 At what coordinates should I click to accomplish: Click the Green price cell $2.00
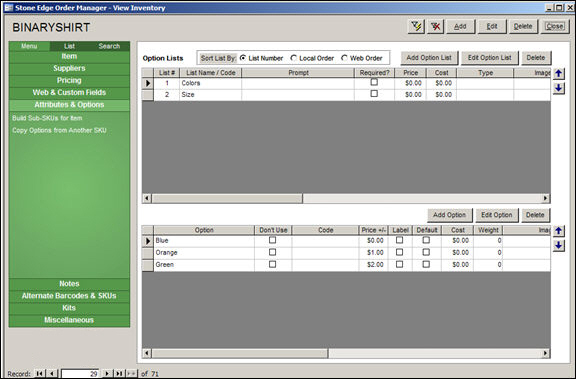coord(374,265)
